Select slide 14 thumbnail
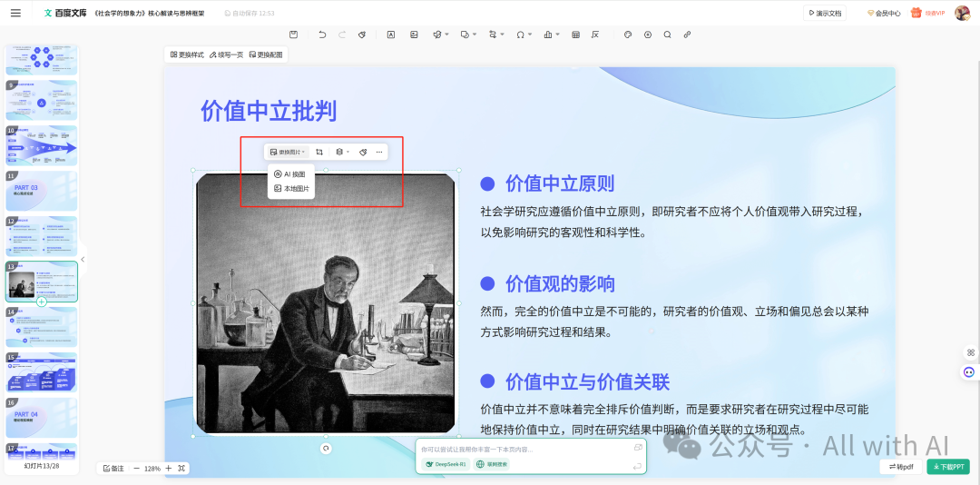The width and height of the screenshot is (980, 485). 41,327
